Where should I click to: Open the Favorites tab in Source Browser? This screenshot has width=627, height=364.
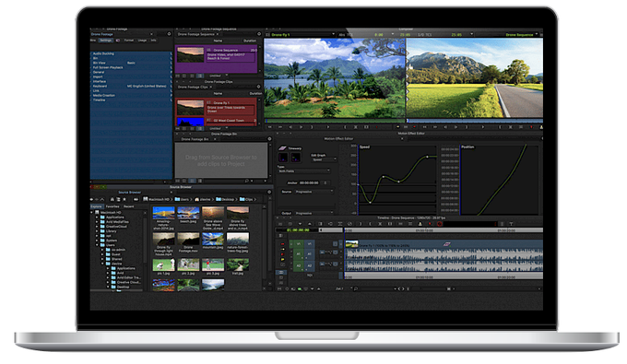(x=112, y=206)
